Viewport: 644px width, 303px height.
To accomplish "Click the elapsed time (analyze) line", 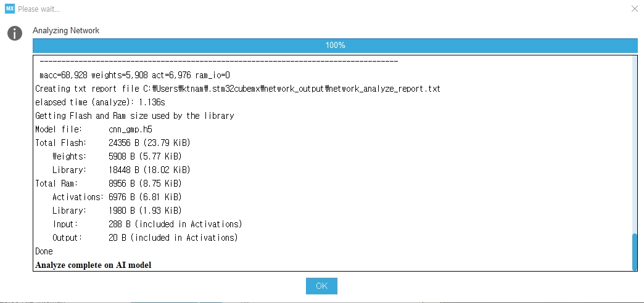I will (x=100, y=102).
